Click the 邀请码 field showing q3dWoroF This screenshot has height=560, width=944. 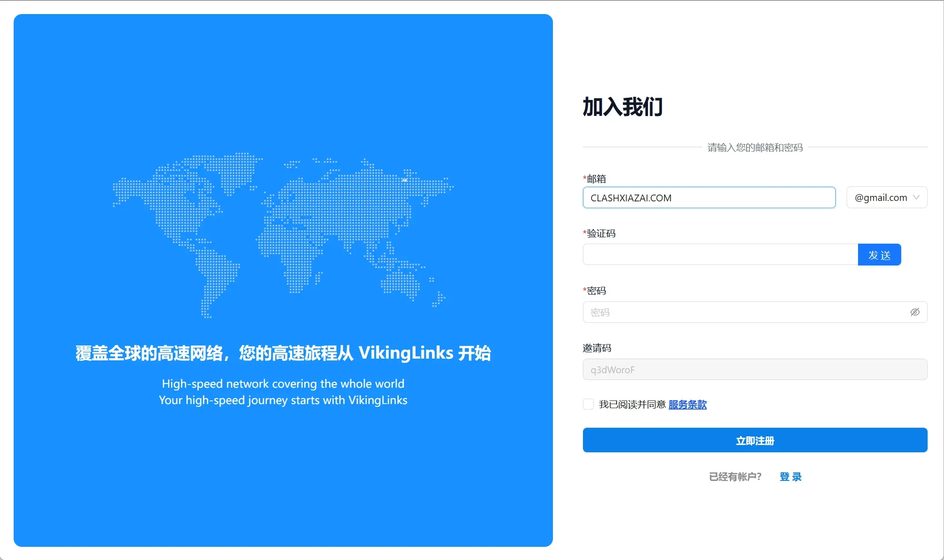click(x=755, y=370)
